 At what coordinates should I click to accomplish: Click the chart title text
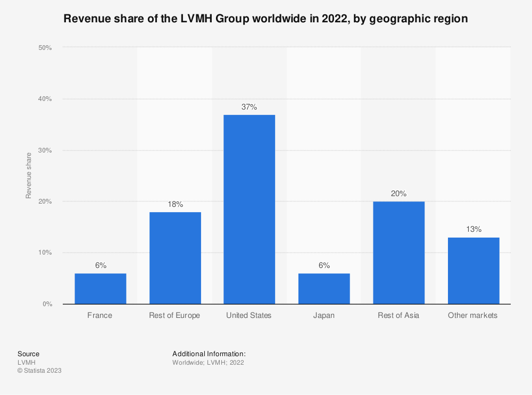265,18
